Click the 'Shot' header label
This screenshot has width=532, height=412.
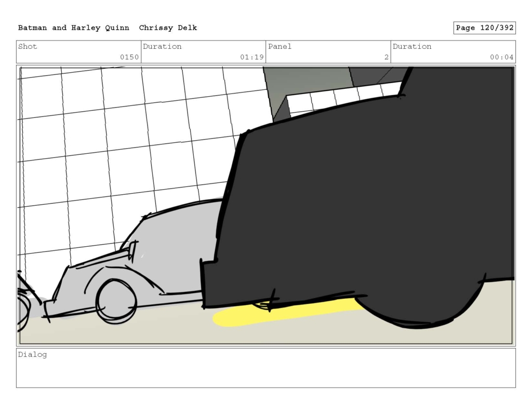[28, 46]
